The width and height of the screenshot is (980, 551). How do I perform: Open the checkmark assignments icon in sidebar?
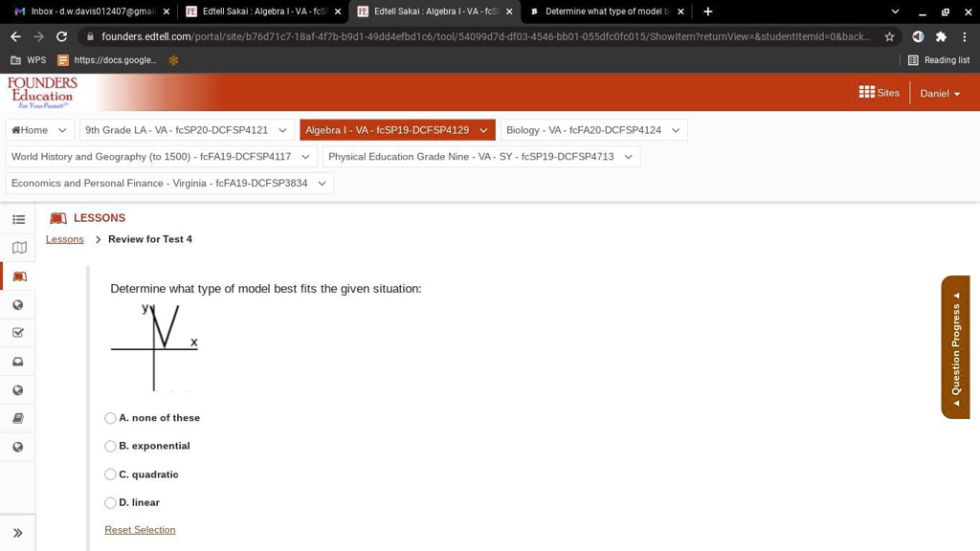point(18,332)
